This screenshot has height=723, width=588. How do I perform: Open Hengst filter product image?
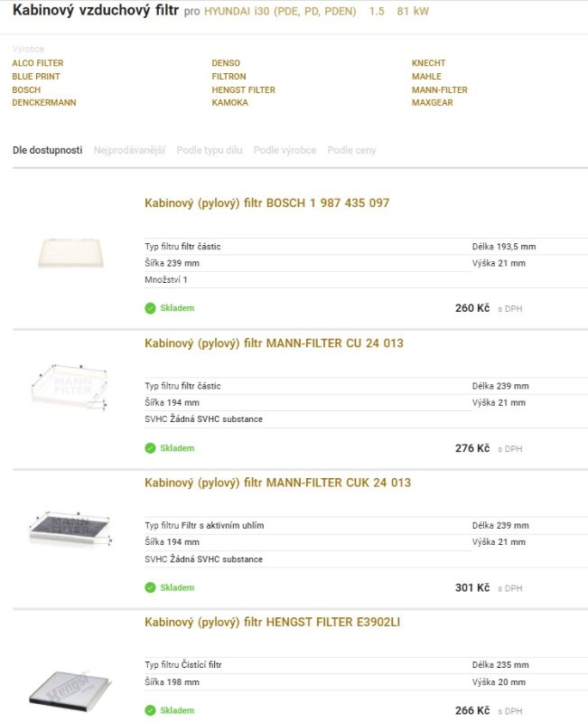(x=70, y=690)
